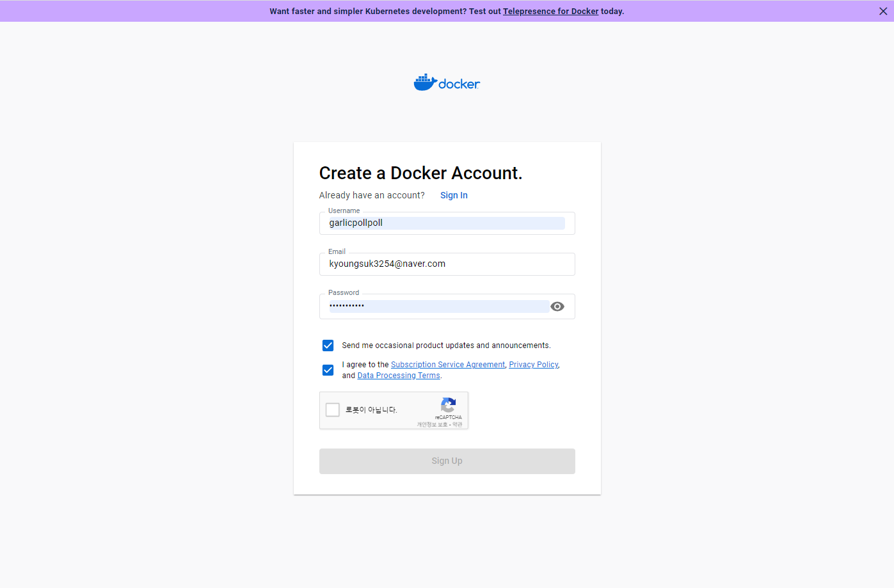Click the Sign In link

[454, 195]
